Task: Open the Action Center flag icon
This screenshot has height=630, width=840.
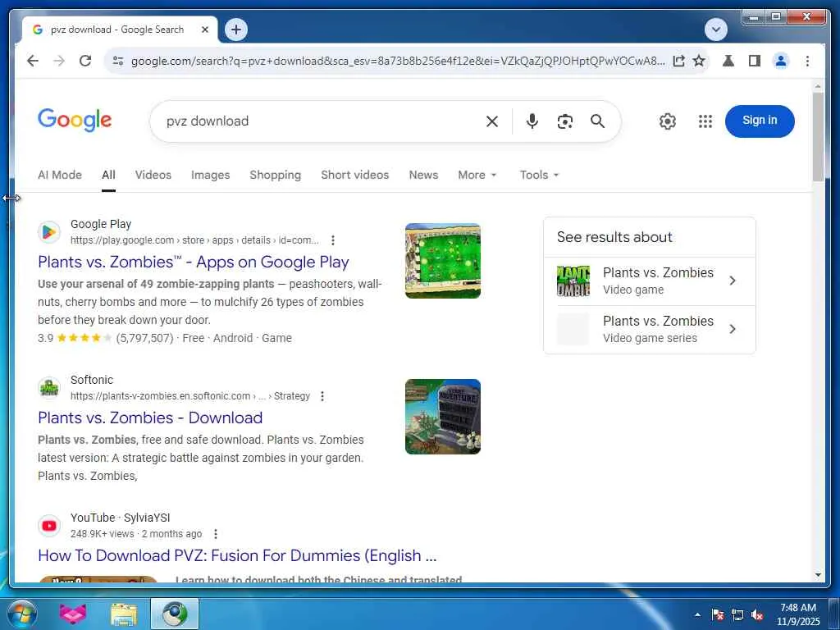Action: [x=718, y=614]
